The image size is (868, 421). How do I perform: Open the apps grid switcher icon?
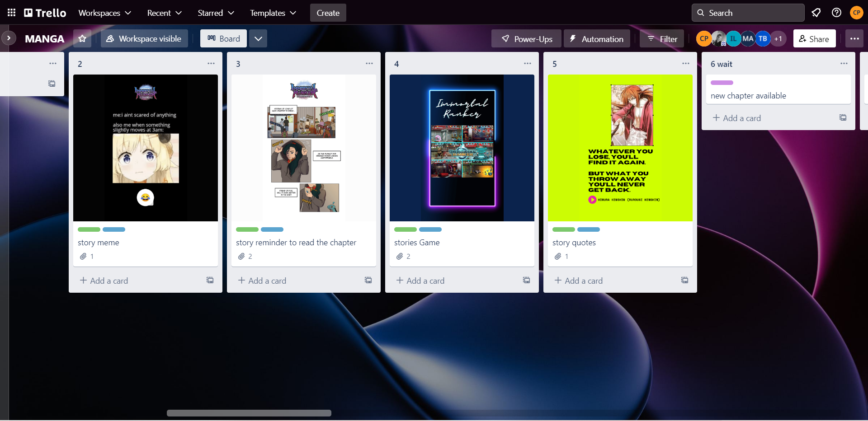pyautogui.click(x=12, y=13)
